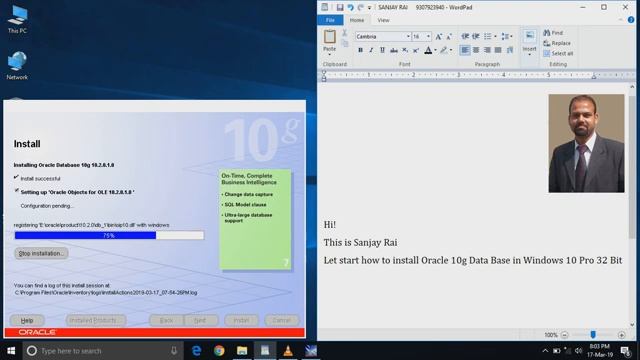This screenshot has width=640, height=360.
Task: Select Justify alignment
Action: click(498, 50)
